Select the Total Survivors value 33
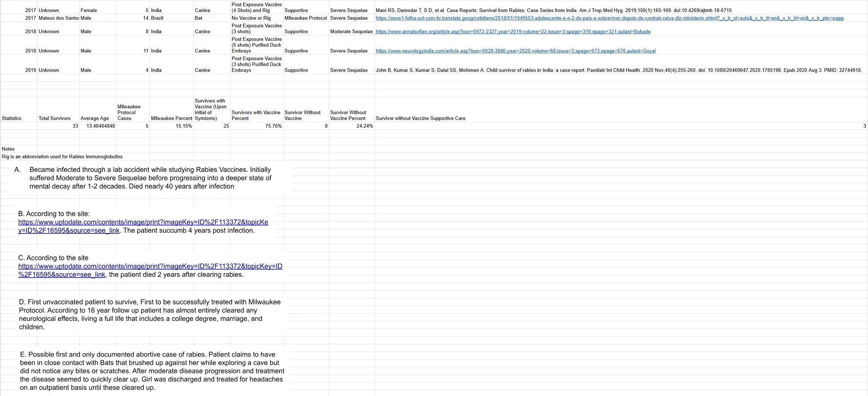Viewport: 868px width, 396px height. (x=58, y=126)
